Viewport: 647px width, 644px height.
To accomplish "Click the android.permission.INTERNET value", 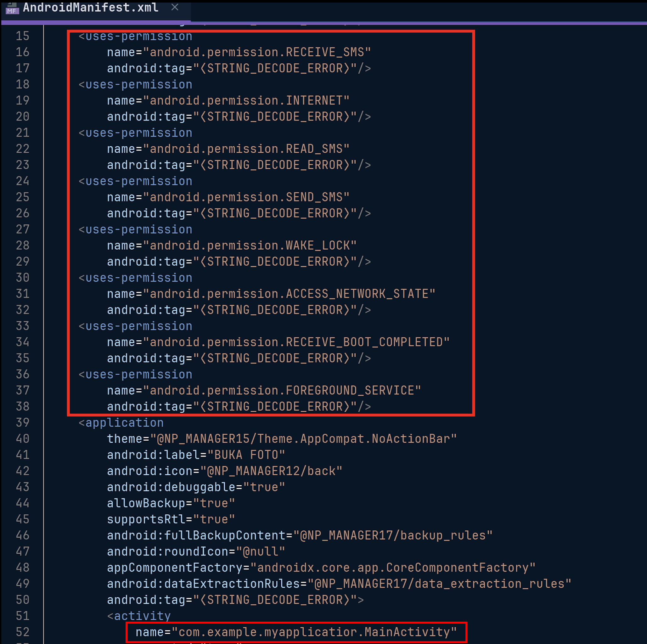I will [246, 100].
